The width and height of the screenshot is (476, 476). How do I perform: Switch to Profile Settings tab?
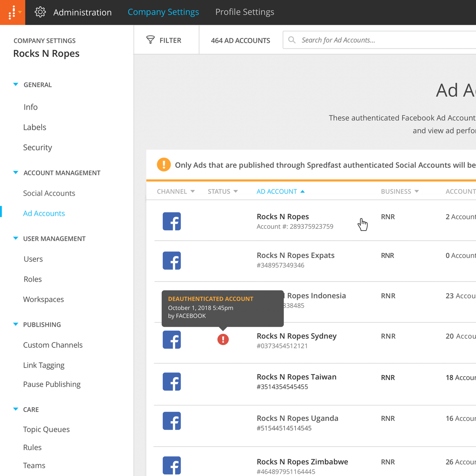pos(245,12)
